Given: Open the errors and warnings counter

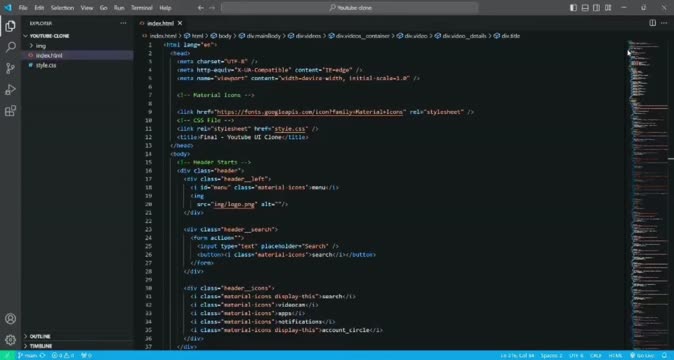Looking at the screenshot, I should click(x=63, y=355).
